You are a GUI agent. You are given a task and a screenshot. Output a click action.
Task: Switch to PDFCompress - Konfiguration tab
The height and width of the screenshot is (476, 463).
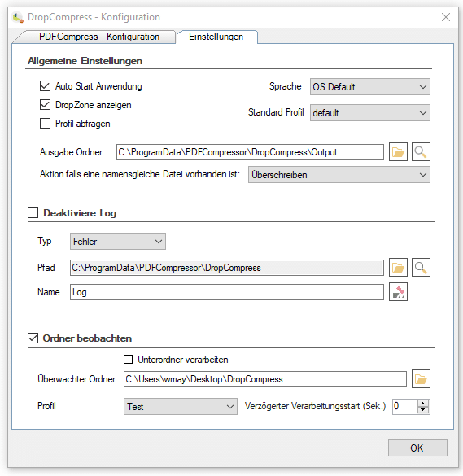[x=99, y=37]
